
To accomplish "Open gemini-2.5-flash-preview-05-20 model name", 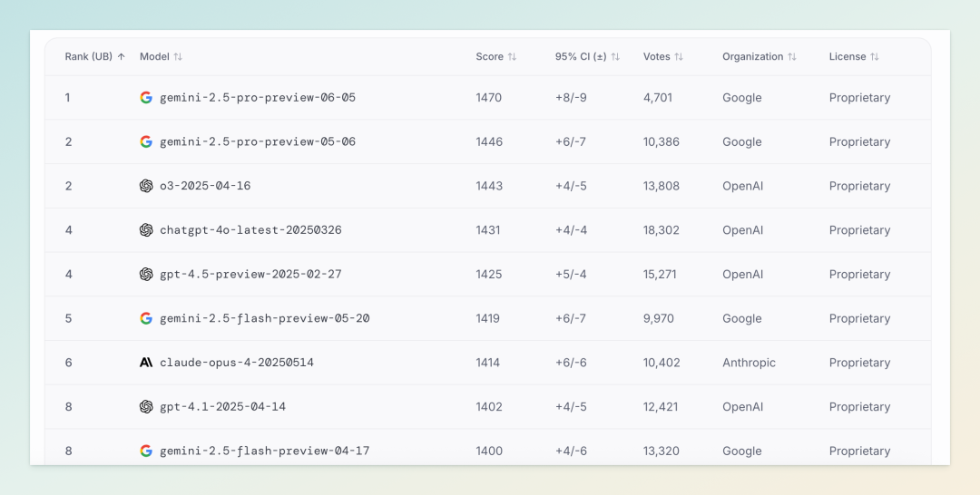I will pyautogui.click(x=264, y=318).
